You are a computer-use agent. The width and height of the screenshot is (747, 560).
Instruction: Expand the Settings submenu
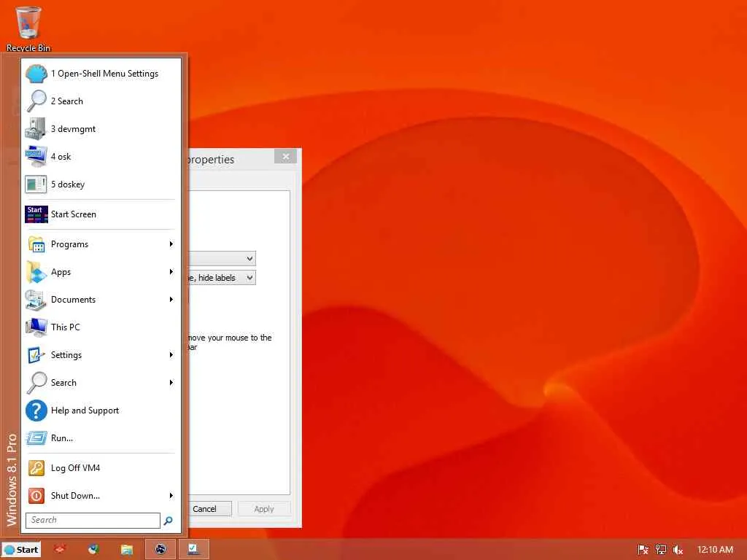click(x=101, y=354)
